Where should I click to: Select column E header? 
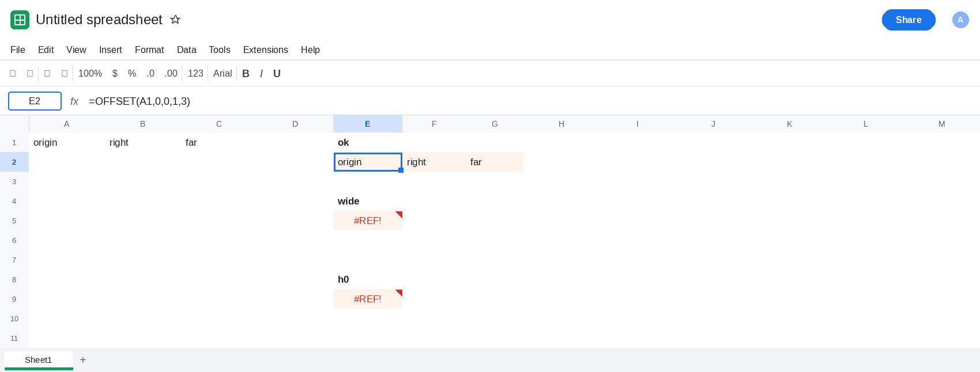pyautogui.click(x=368, y=124)
